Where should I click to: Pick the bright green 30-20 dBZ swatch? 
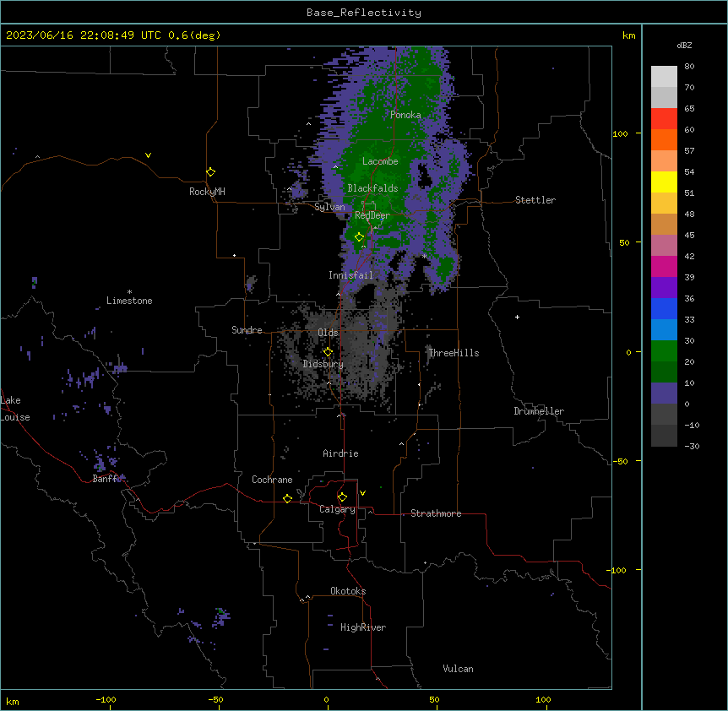click(x=664, y=351)
